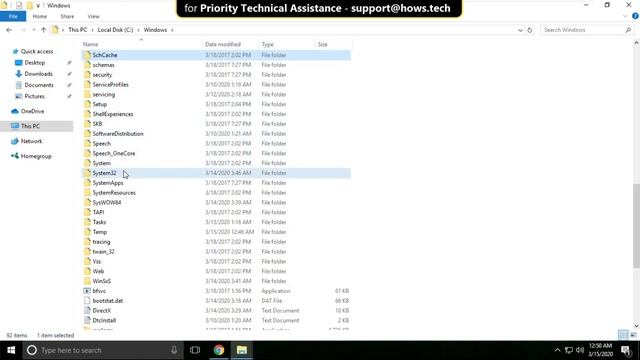
Task: Select the System folder icon
Action: pos(87,163)
